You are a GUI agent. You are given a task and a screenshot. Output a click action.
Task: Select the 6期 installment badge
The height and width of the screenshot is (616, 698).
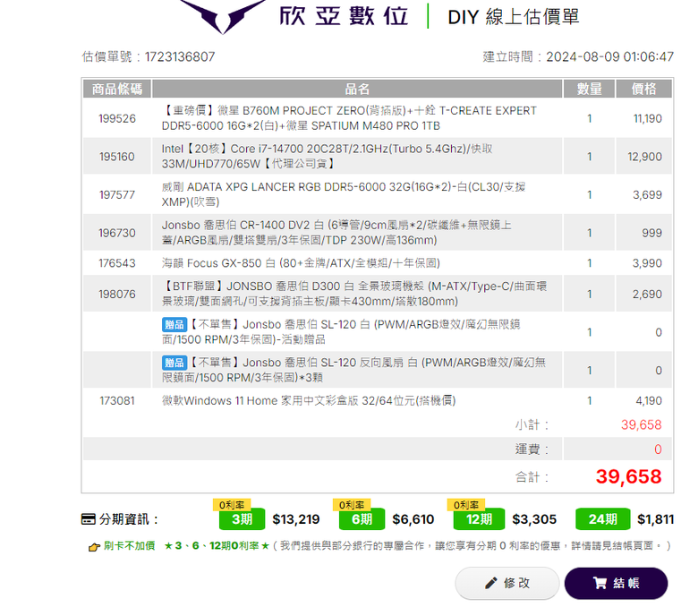coord(362,519)
